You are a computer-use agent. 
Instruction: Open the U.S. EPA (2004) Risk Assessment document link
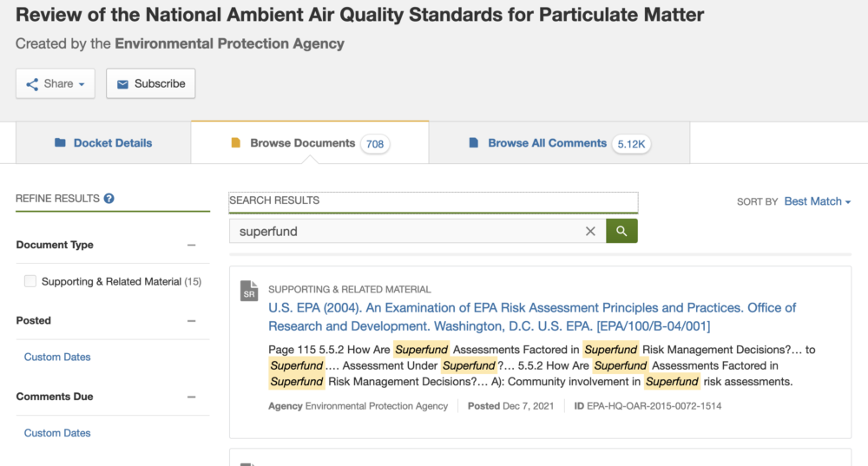click(532, 317)
